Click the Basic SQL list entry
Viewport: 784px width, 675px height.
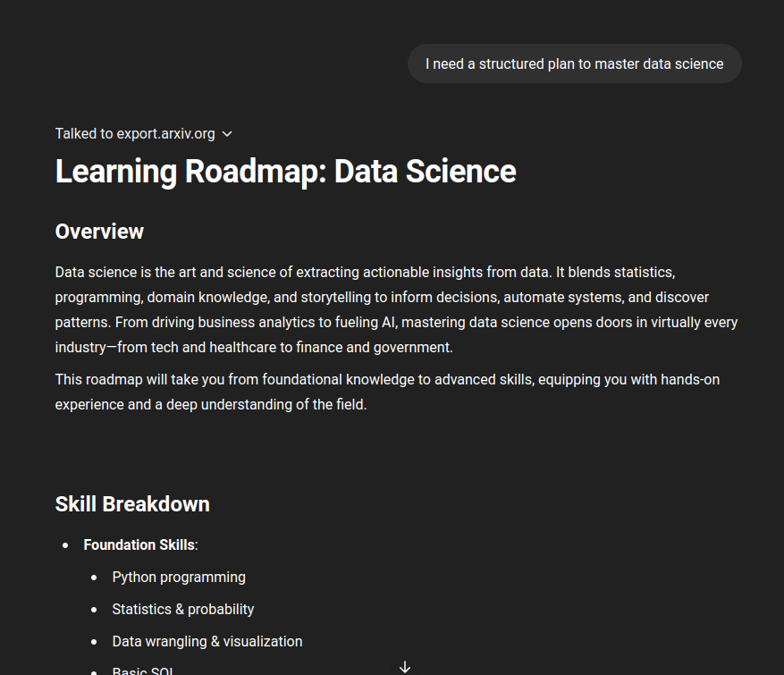pos(143,671)
